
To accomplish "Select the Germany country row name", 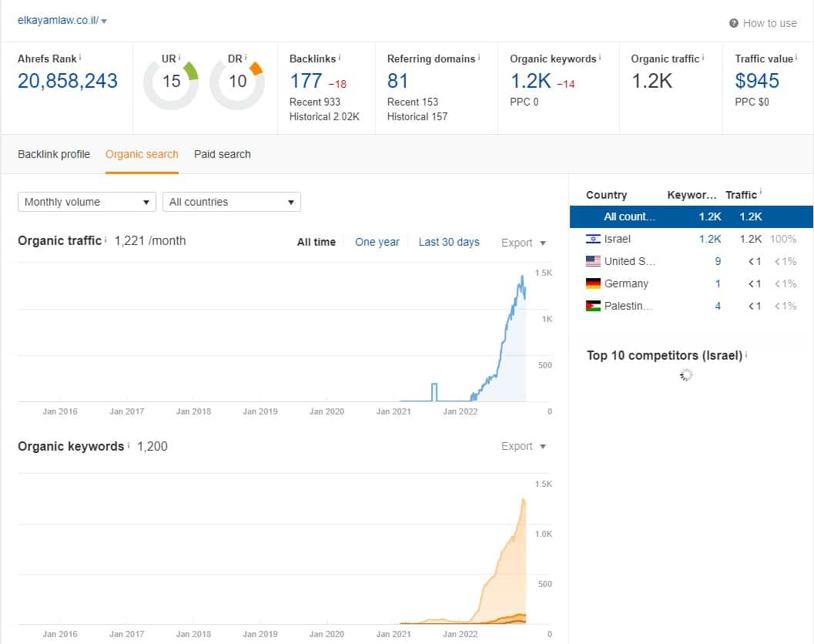I will [x=626, y=283].
